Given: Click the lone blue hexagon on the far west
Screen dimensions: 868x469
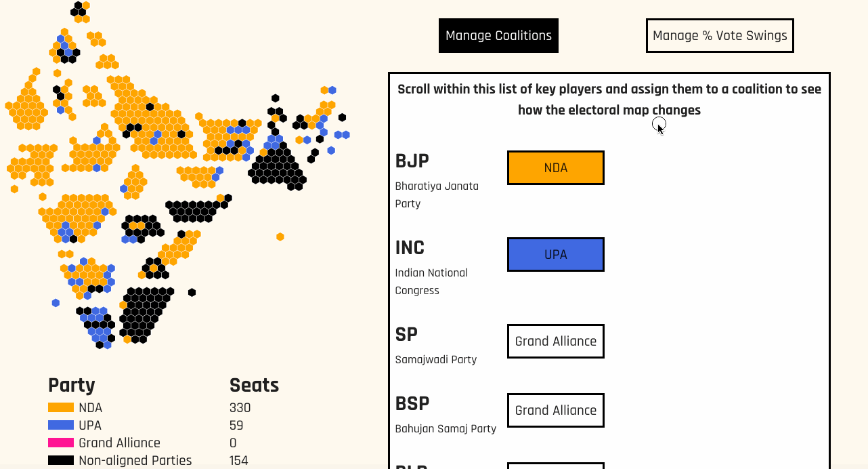Looking at the screenshot, I should coord(55,303).
